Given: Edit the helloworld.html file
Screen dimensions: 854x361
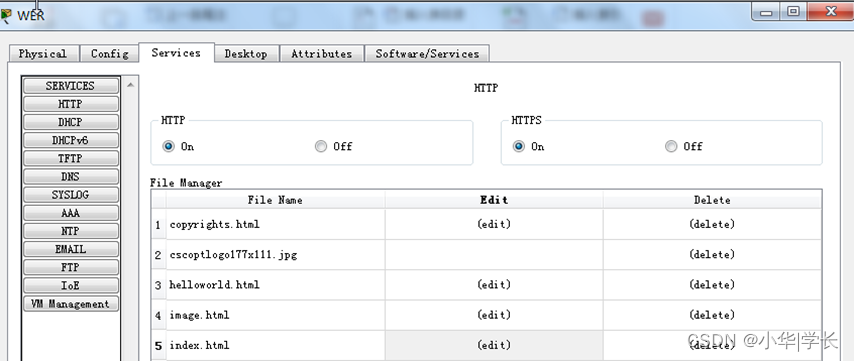Looking at the screenshot, I should click(x=494, y=285).
